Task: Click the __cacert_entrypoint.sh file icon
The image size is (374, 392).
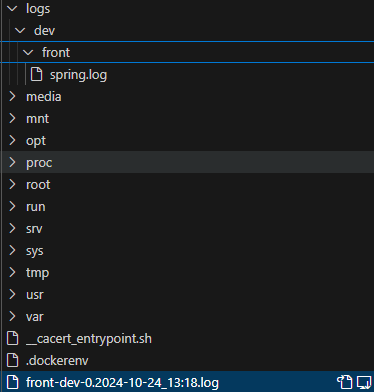Action: (x=12, y=338)
